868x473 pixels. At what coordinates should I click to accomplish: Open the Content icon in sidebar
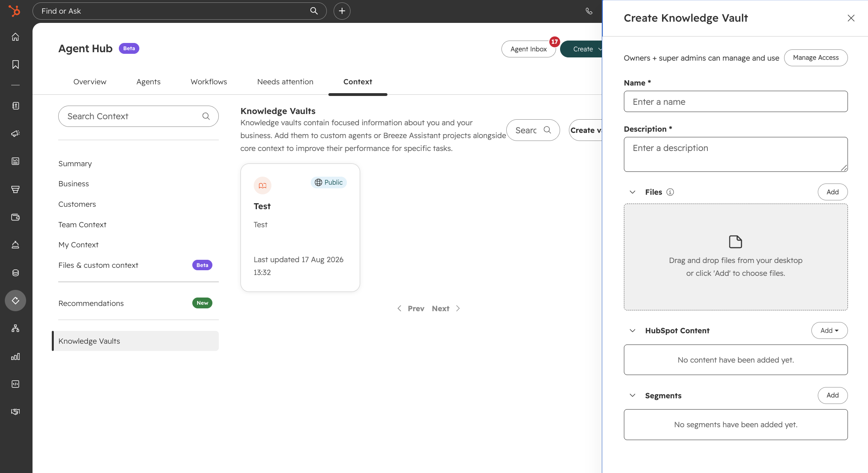[x=15, y=161]
